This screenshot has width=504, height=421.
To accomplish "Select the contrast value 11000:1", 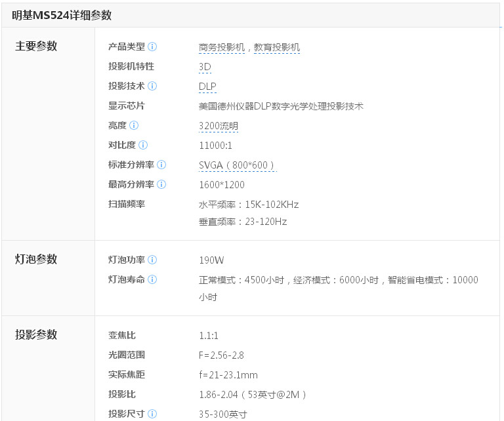I will 215,146.
